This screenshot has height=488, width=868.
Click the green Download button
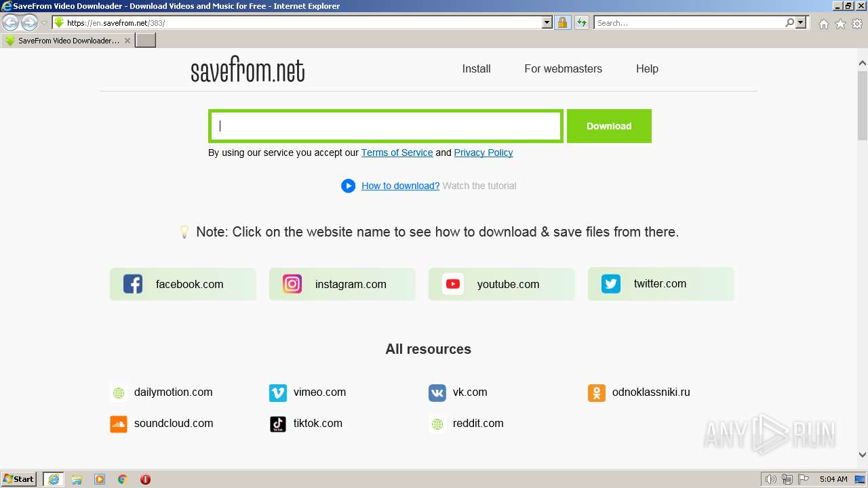pos(609,126)
